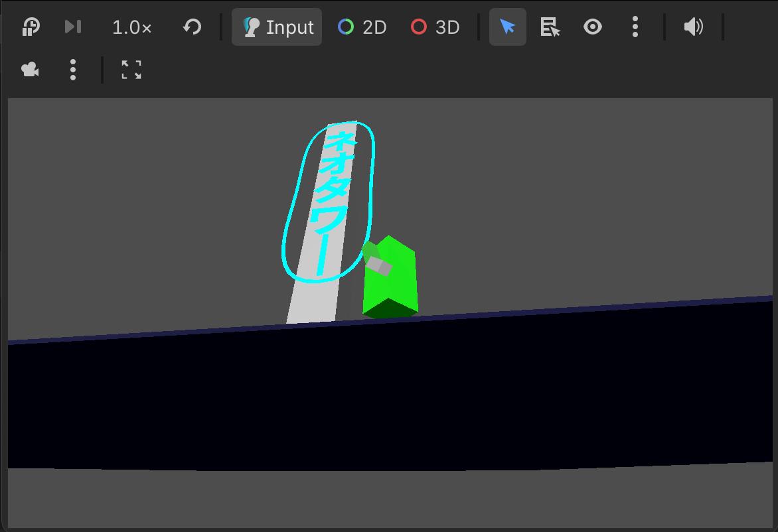778x532 pixels.
Task: Click the suspend/pause embedded game icon
Action: click(31, 27)
